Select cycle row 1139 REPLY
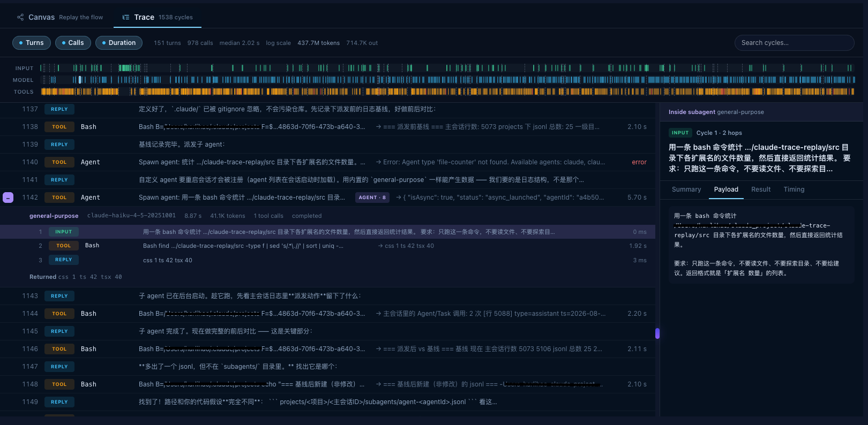This screenshot has height=425, width=868. 327,145
